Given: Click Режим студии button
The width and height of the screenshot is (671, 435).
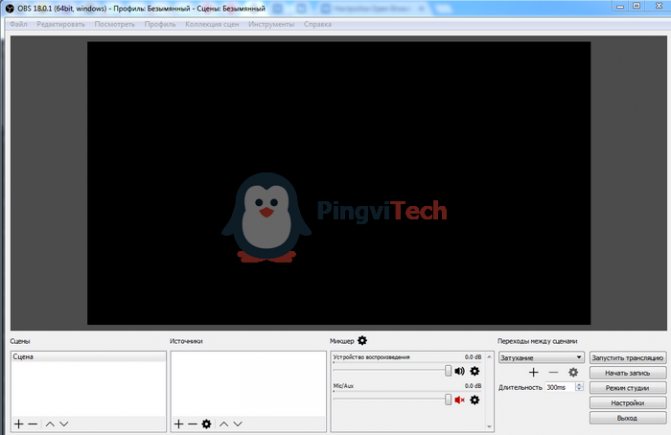Looking at the screenshot, I should tap(627, 388).
